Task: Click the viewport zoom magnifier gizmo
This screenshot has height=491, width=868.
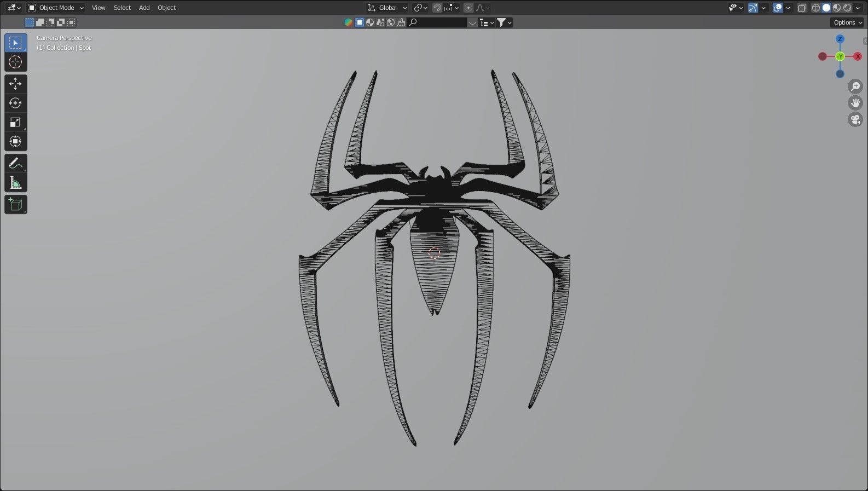Action: pyautogui.click(x=855, y=86)
